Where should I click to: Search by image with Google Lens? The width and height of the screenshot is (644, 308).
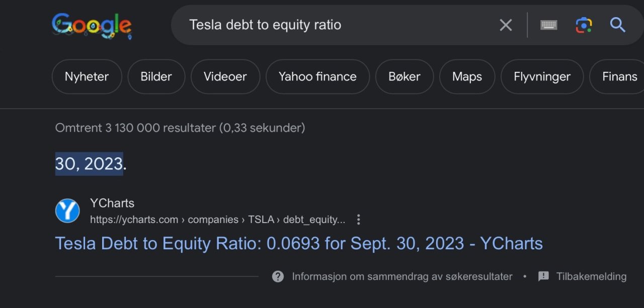pos(584,25)
